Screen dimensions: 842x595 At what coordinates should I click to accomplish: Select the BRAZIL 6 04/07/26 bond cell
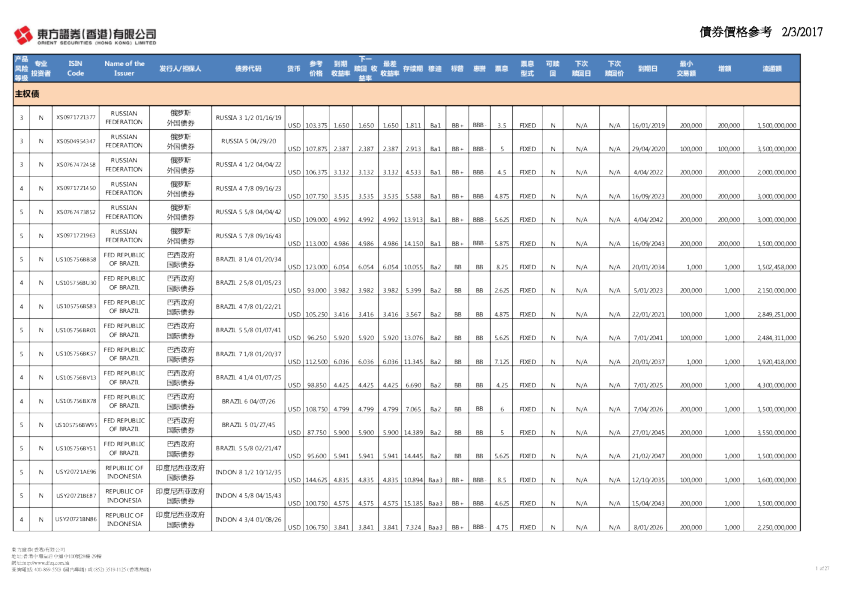click(249, 400)
